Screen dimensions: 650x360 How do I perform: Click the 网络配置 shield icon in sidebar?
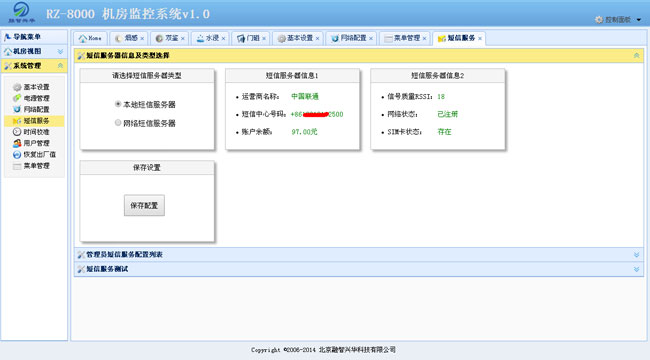point(17,109)
